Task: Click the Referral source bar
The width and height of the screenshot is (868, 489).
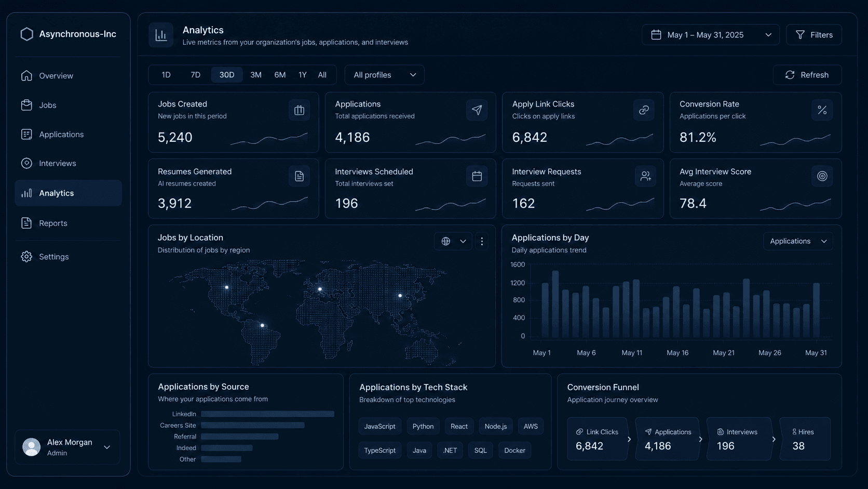Action: 240,437
